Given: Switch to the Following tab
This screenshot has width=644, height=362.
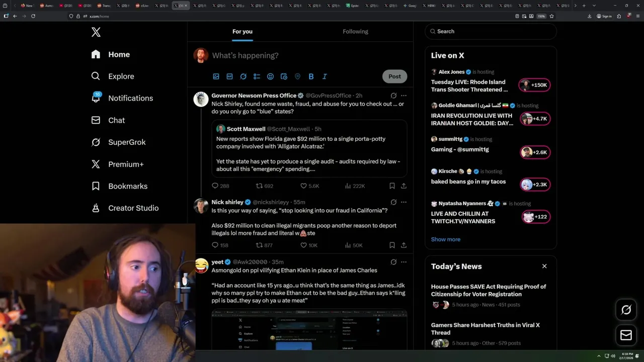Looking at the screenshot, I should point(355,31).
